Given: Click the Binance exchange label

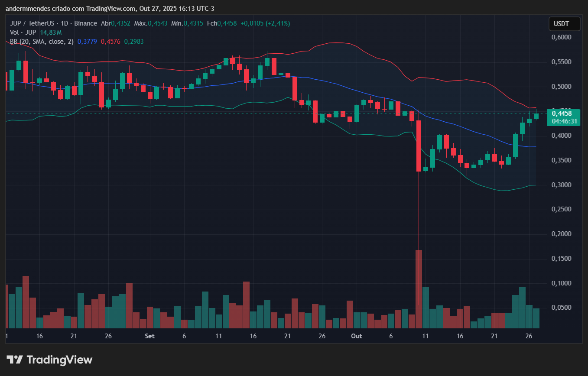Looking at the screenshot, I should pos(85,23).
